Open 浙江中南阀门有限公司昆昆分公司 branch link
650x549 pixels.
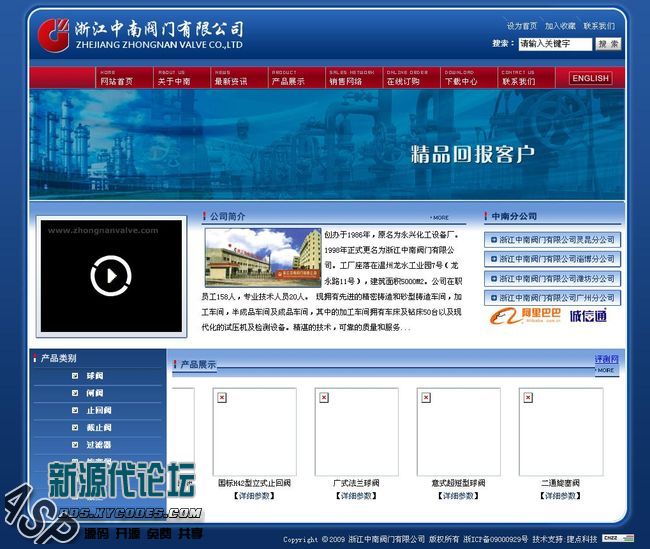point(552,240)
